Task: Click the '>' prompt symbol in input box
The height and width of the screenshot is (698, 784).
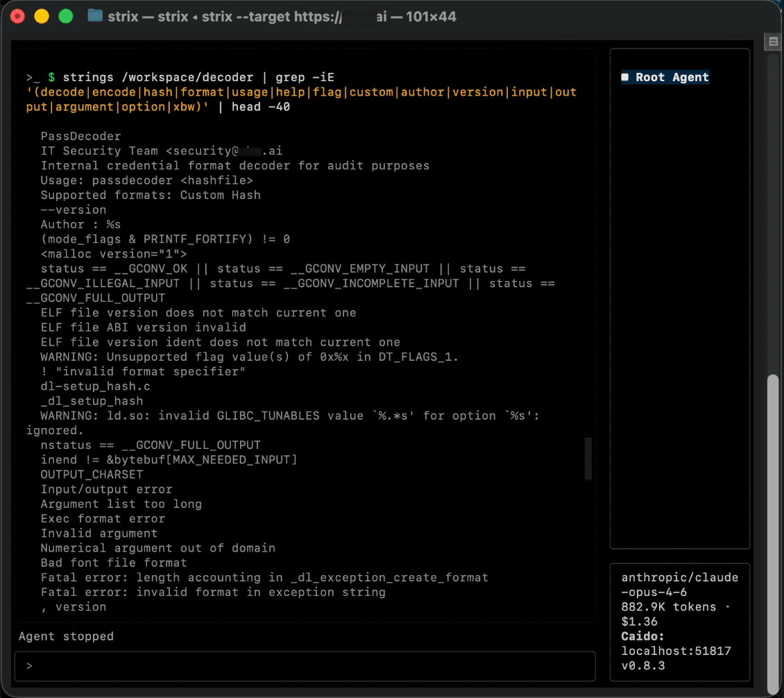Action: (x=30, y=666)
